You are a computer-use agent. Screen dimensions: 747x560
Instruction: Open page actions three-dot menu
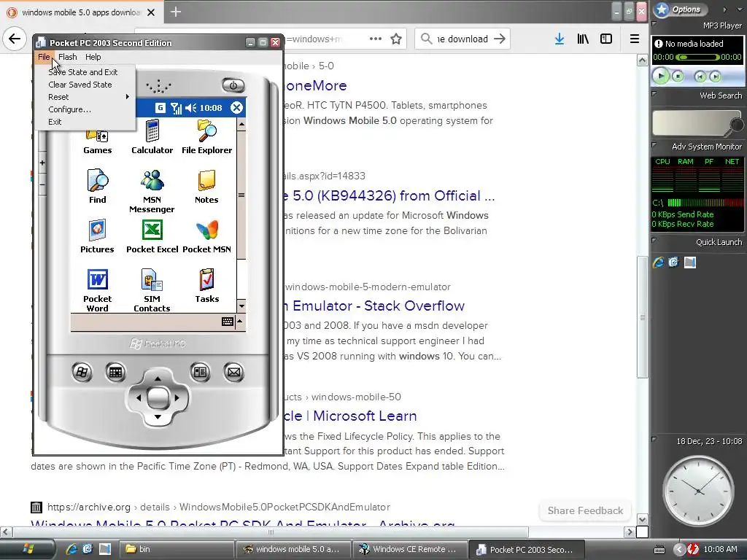tap(376, 39)
